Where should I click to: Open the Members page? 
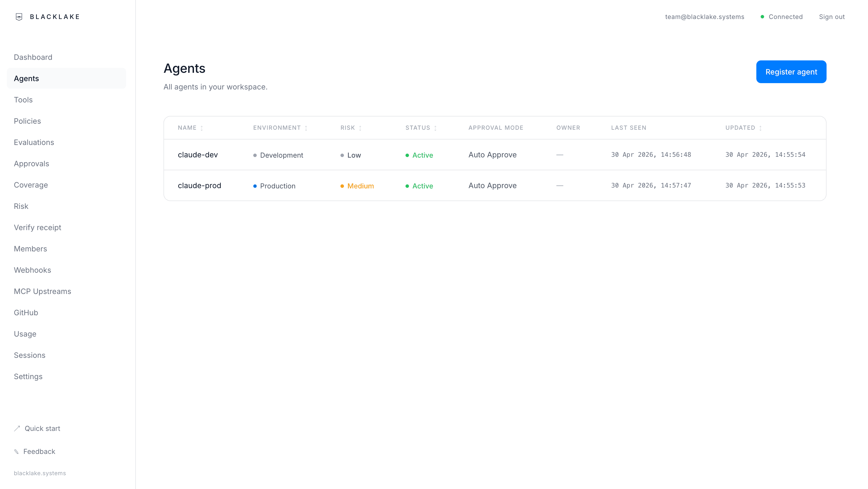(x=30, y=249)
